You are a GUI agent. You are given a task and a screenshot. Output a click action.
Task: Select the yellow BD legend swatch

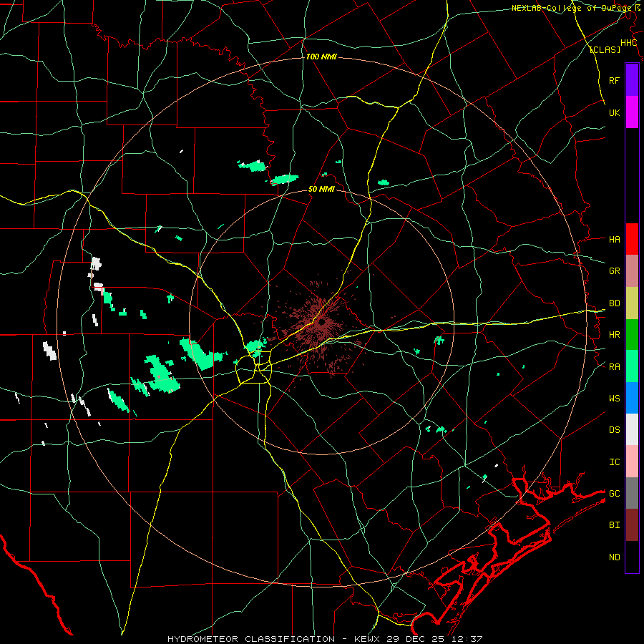point(632,303)
